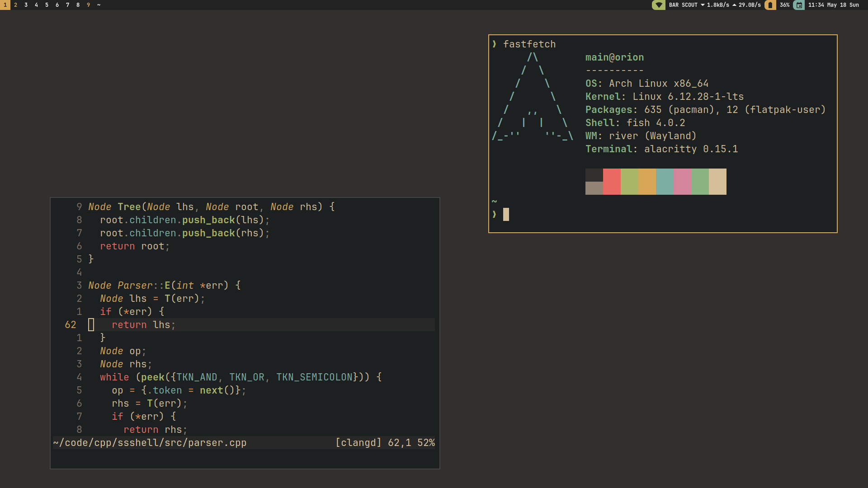Switch to workspace tag 8

point(78,5)
